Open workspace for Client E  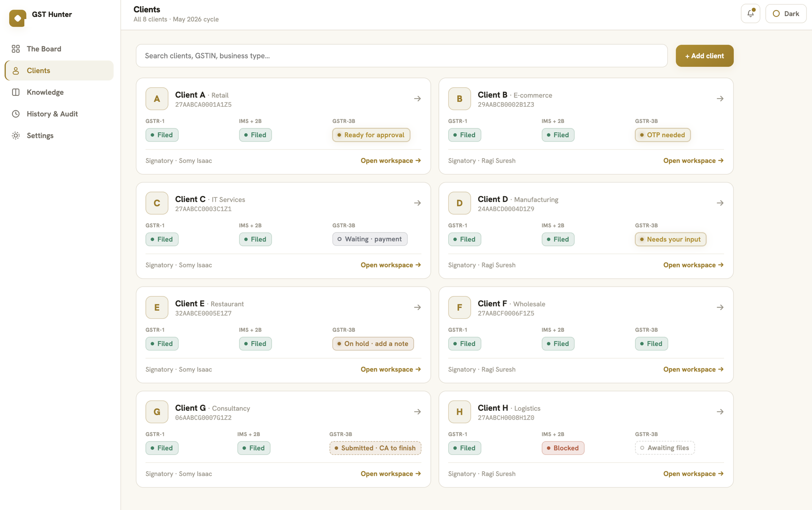(391, 369)
